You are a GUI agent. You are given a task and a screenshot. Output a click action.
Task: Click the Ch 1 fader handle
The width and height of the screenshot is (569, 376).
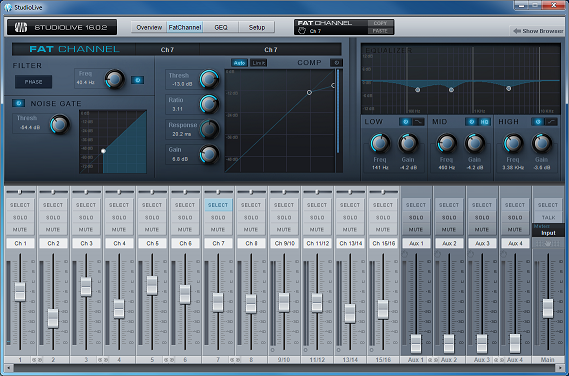[20, 291]
